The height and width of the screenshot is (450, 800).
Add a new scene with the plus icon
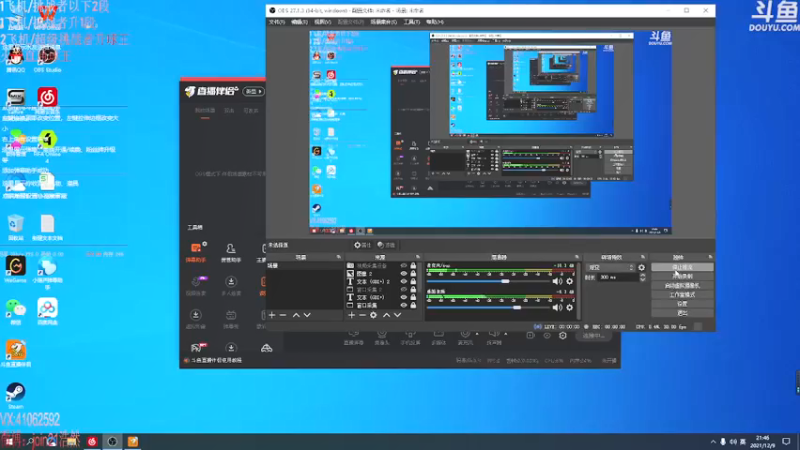(272, 315)
